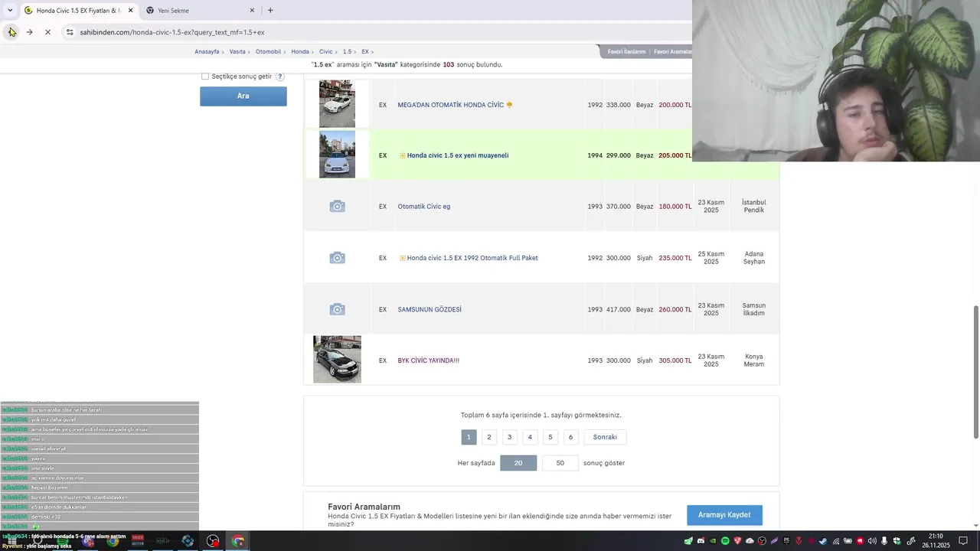Open the 1.5 breadcrumb link
The height and width of the screenshot is (551, 980).
(x=347, y=51)
